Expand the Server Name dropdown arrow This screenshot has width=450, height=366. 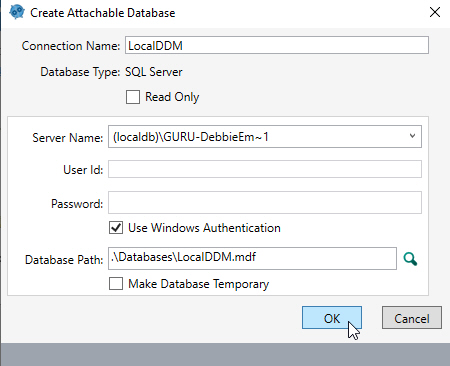click(412, 136)
